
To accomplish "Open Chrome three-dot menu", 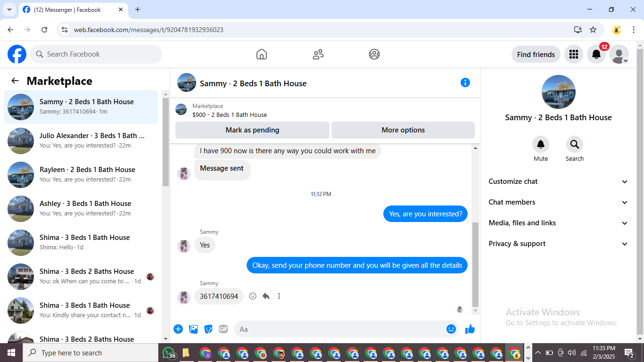I will pos(634,30).
